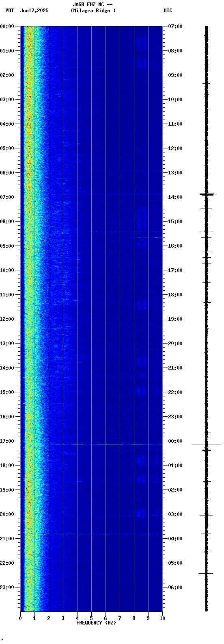The image size is (224, 644).
Task: Click the seismogram spike near 18:20 UTC
Action: pyautogui.click(x=207, y=302)
